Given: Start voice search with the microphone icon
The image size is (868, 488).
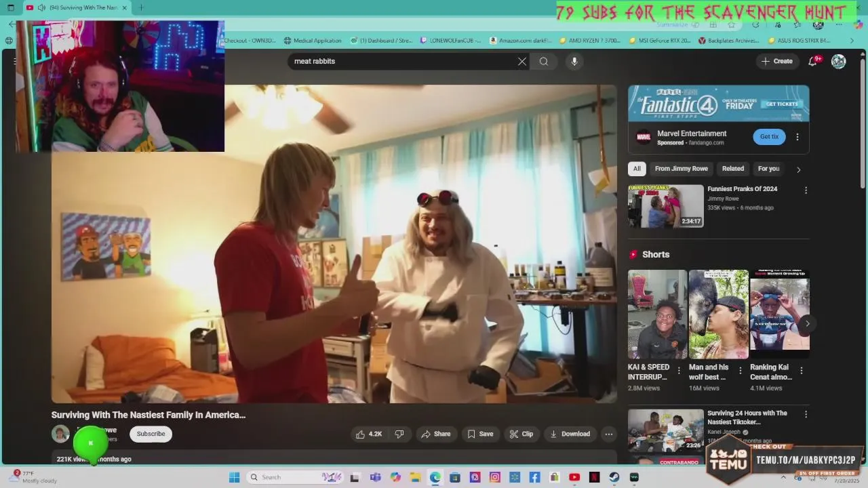Looking at the screenshot, I should pos(574,61).
